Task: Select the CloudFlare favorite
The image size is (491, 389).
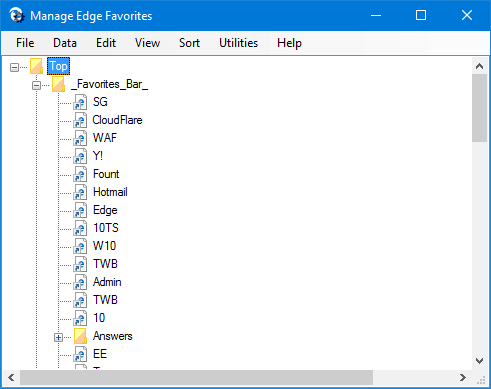Action: [117, 120]
